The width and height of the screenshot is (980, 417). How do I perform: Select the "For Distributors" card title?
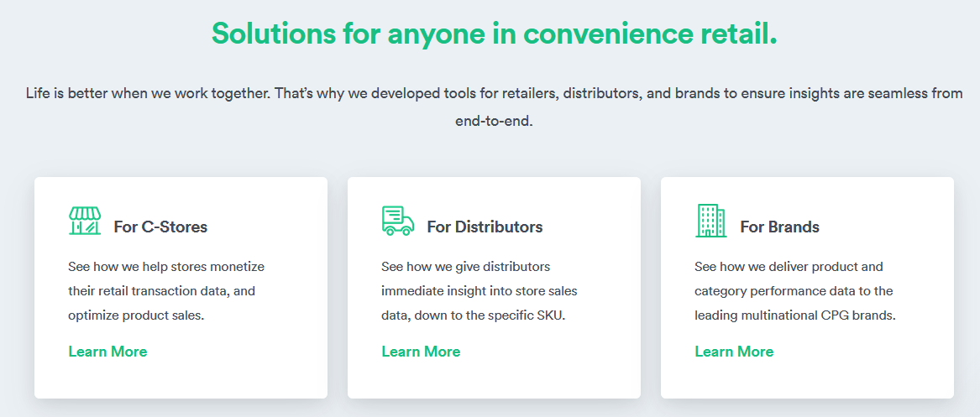pos(485,227)
